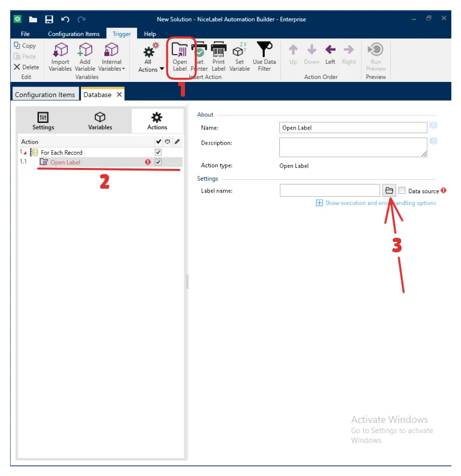Click the Save icon in title bar
Screen dimensions: 461x476
coord(49,19)
